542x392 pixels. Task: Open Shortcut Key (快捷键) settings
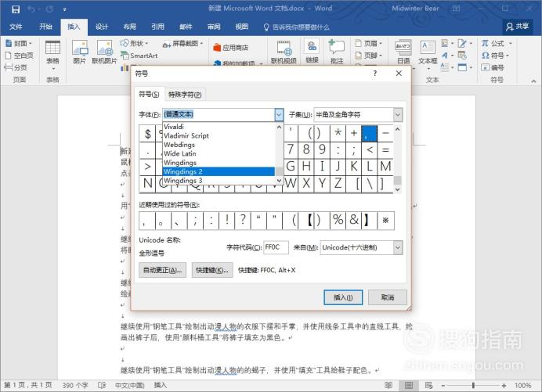click(x=212, y=270)
